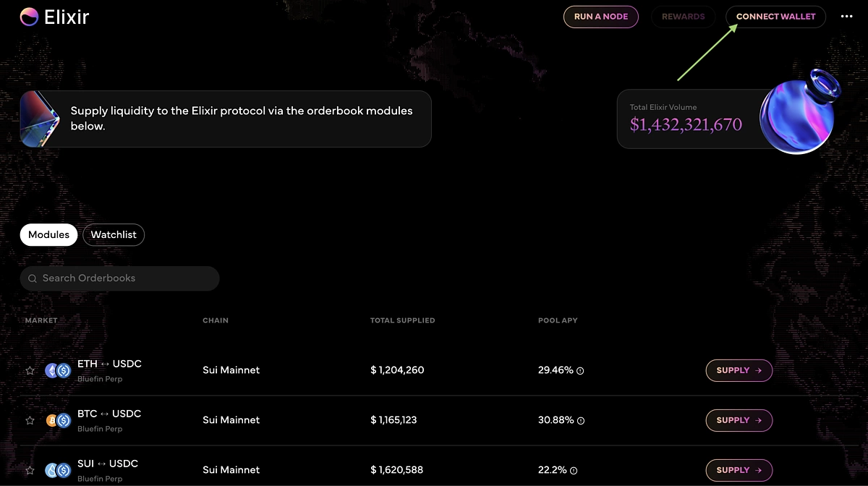Click the $1,620,588 total supplied value
The image size is (868, 486).
(397, 470)
